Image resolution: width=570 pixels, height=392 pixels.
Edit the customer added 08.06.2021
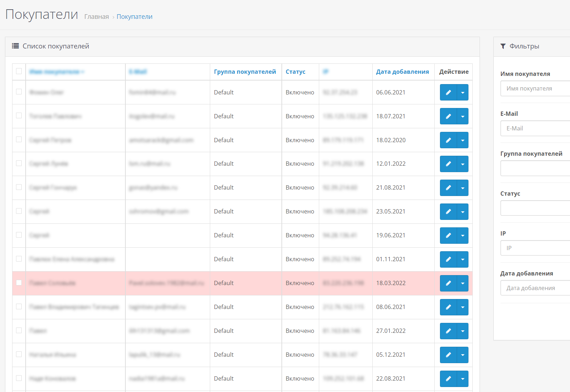(x=448, y=307)
